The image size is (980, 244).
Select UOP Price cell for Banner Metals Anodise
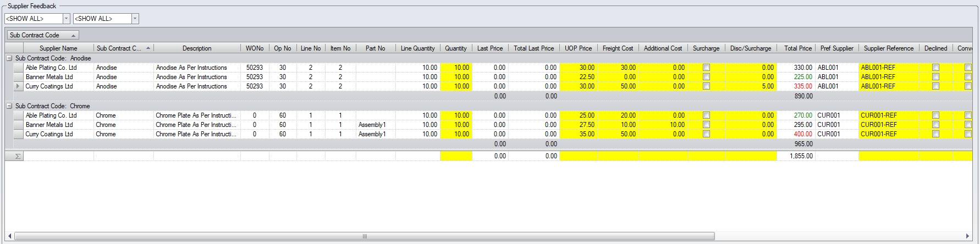point(578,77)
